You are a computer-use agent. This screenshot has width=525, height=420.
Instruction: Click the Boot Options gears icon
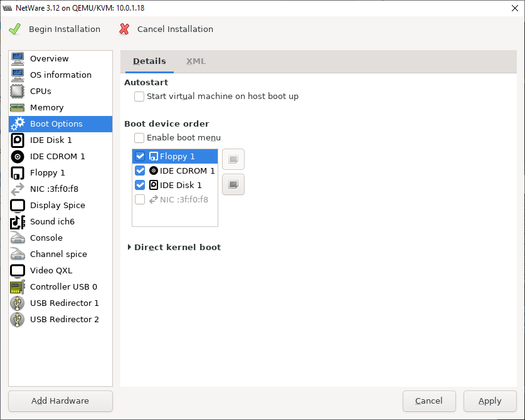18,124
